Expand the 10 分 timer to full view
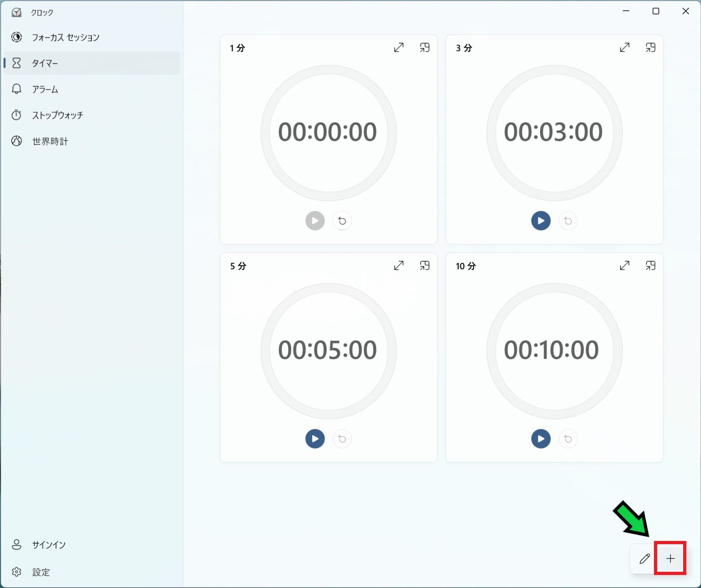Screen dimensions: 701x588 pos(624,265)
